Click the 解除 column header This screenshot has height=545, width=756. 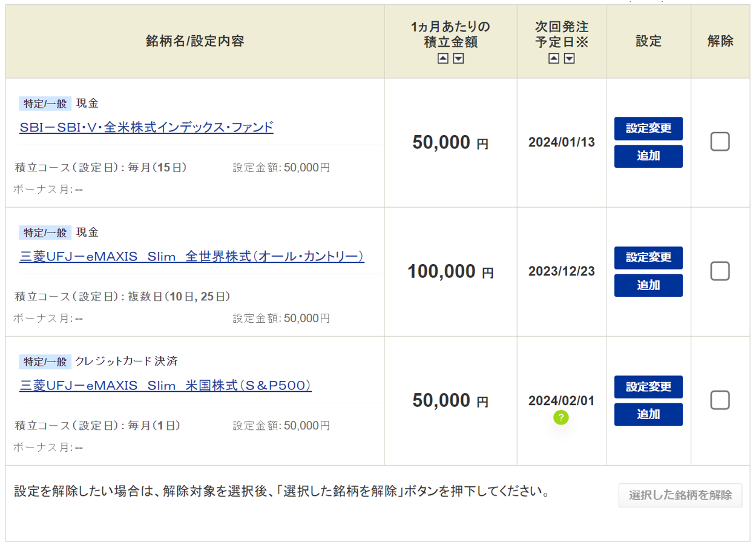[x=720, y=41]
